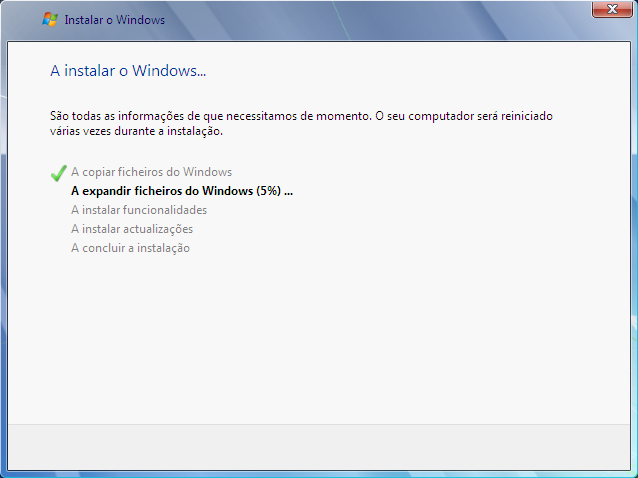Click the green checkmark beside copiar ficheiros
Viewport: 638px width, 478px height.
pyautogui.click(x=59, y=173)
